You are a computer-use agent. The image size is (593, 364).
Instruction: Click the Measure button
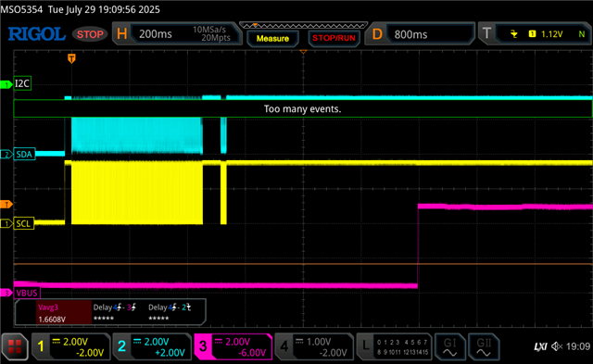tap(272, 39)
